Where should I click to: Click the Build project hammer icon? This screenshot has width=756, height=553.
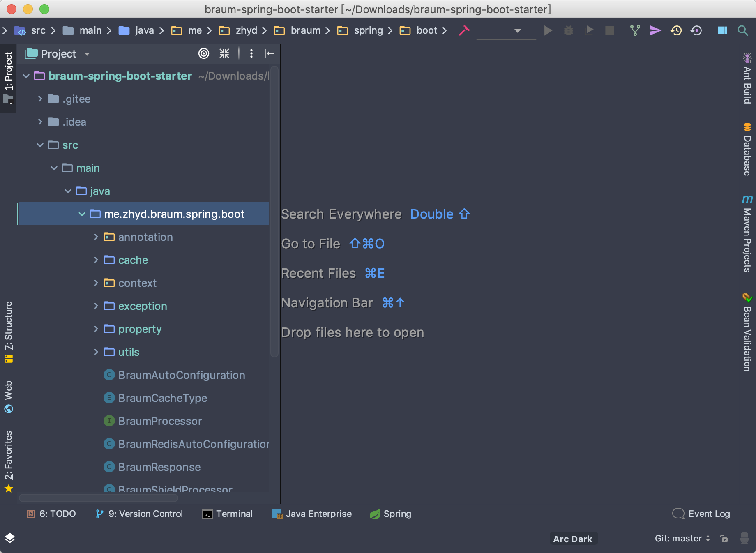click(464, 30)
